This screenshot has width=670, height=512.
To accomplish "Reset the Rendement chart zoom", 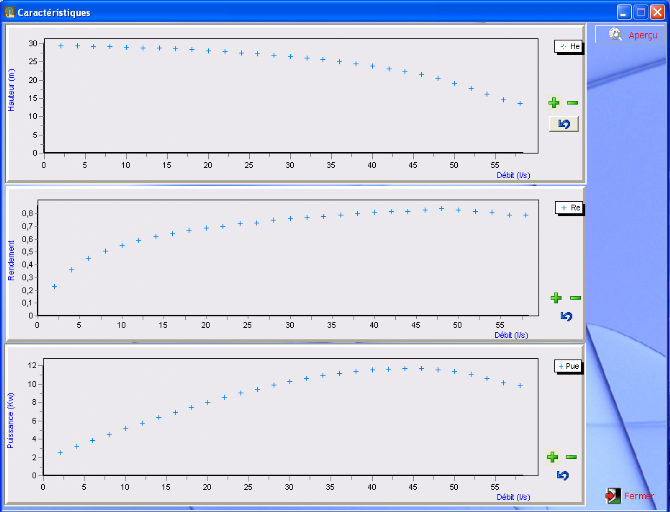I will [566, 316].
